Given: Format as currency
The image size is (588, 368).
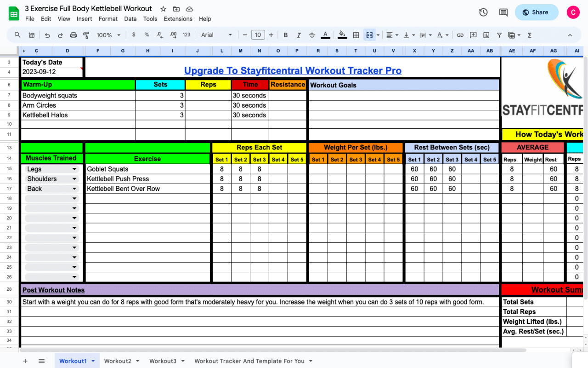Looking at the screenshot, I should [x=134, y=35].
